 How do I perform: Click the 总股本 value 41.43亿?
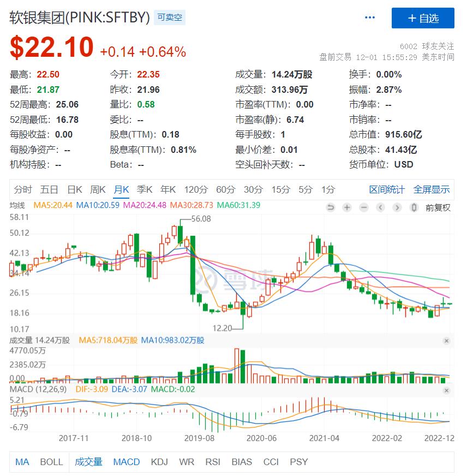401,150
